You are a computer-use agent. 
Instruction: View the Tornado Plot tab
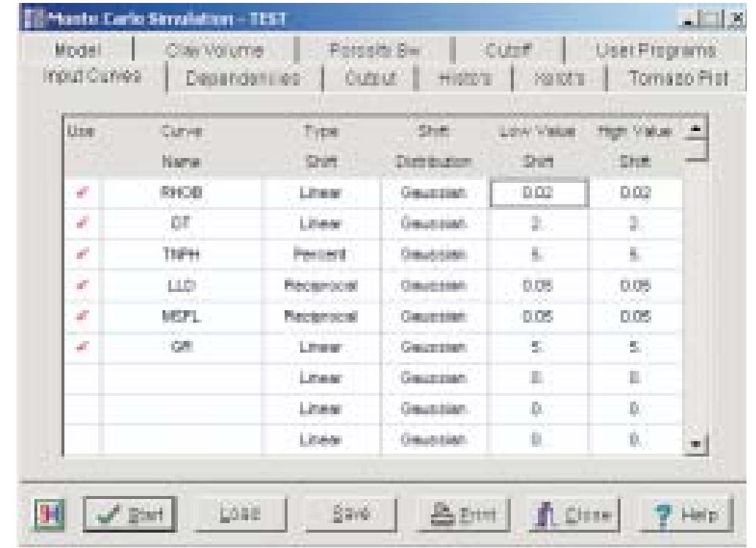coord(678,78)
